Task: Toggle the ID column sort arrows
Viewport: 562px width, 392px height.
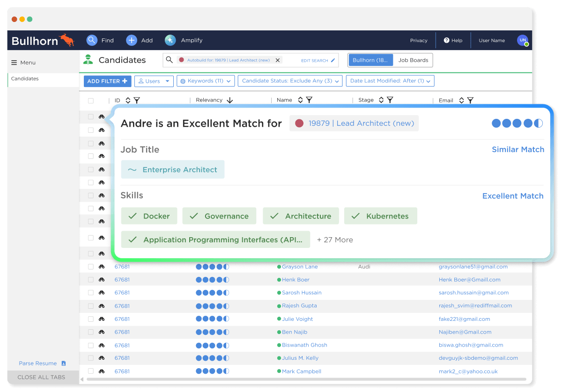Action: 128,100
